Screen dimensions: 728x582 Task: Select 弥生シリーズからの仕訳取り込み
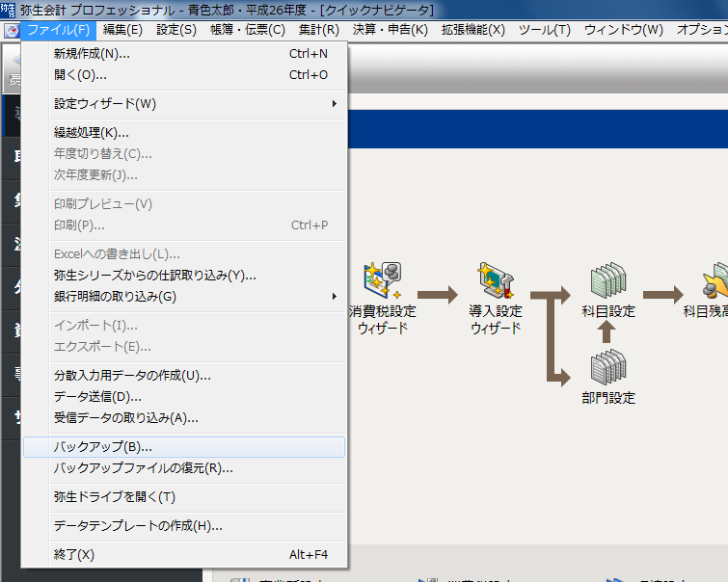click(155, 275)
